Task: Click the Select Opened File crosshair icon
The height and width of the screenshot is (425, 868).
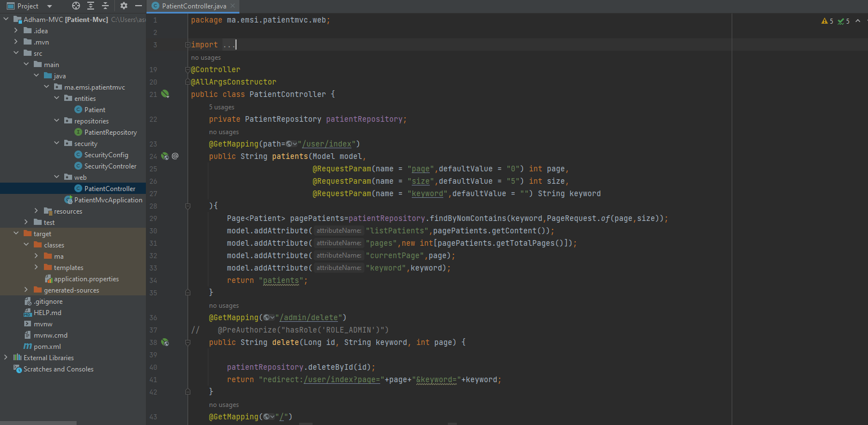Action: (x=76, y=6)
